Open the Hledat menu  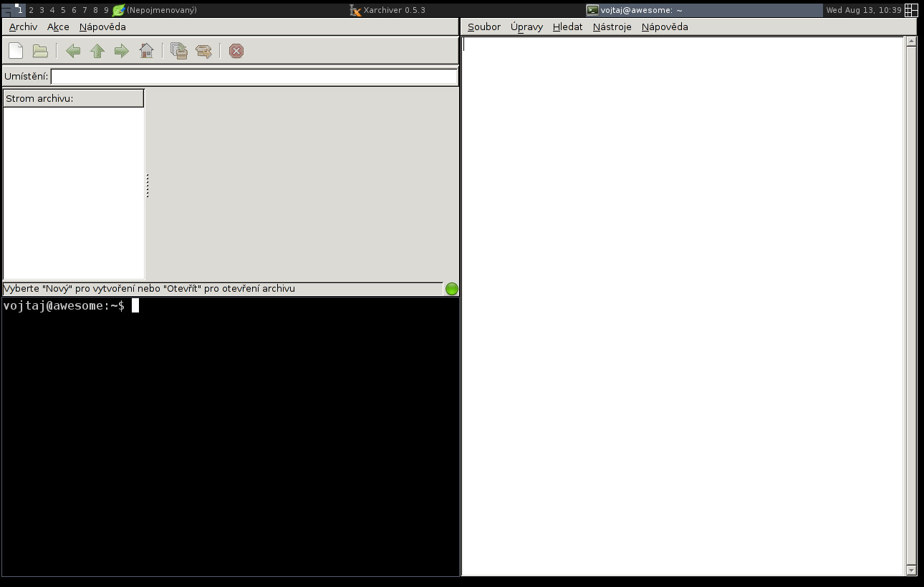click(567, 27)
